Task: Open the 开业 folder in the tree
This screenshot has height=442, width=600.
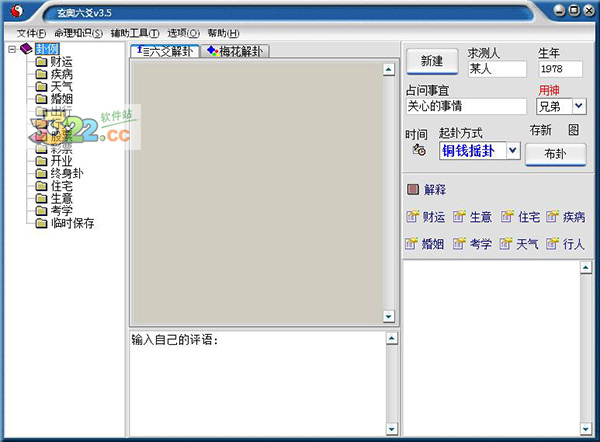Action: pyautogui.click(x=54, y=160)
